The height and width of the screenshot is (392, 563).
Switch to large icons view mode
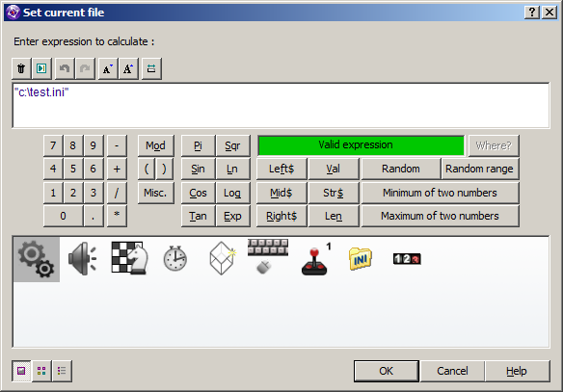pos(21,371)
